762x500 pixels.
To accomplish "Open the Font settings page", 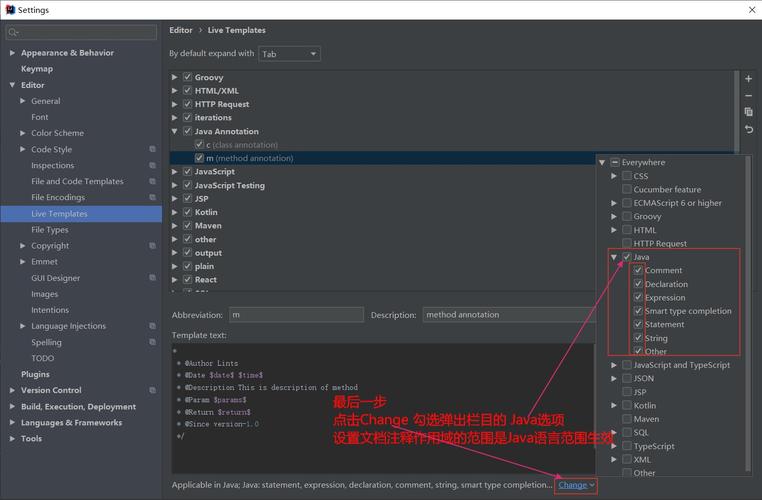I will (39, 117).
